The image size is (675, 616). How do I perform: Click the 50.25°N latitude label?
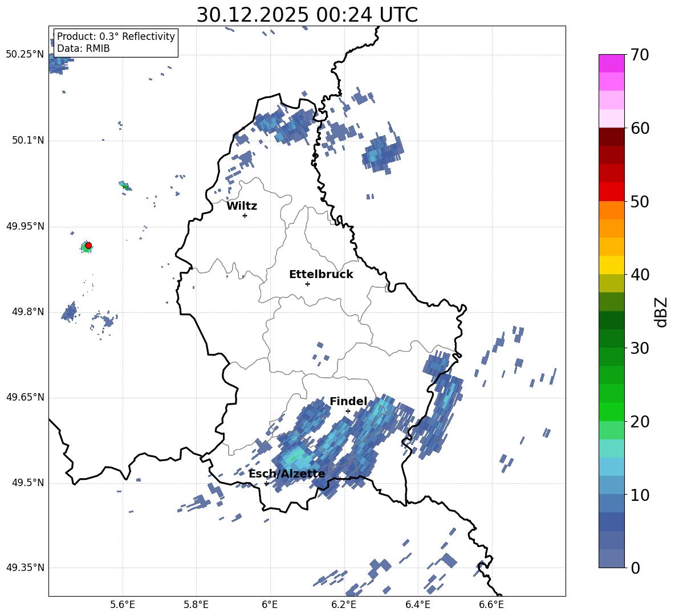pyautogui.click(x=25, y=55)
